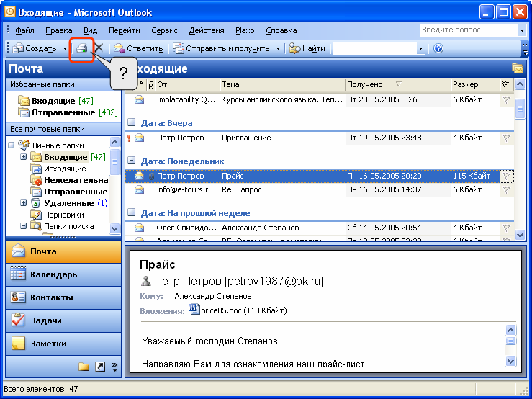Sort messages by Получено column
The image size is (532, 399).
(x=398, y=84)
